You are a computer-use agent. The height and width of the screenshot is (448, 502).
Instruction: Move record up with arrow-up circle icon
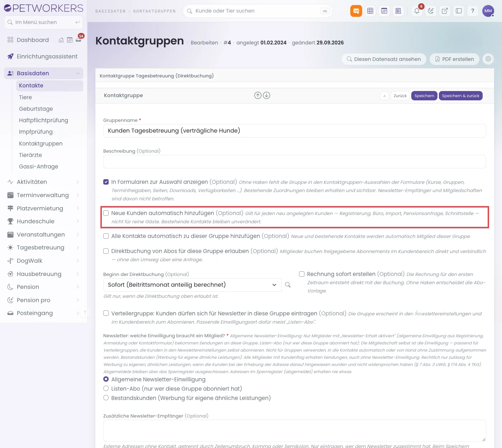(x=258, y=95)
